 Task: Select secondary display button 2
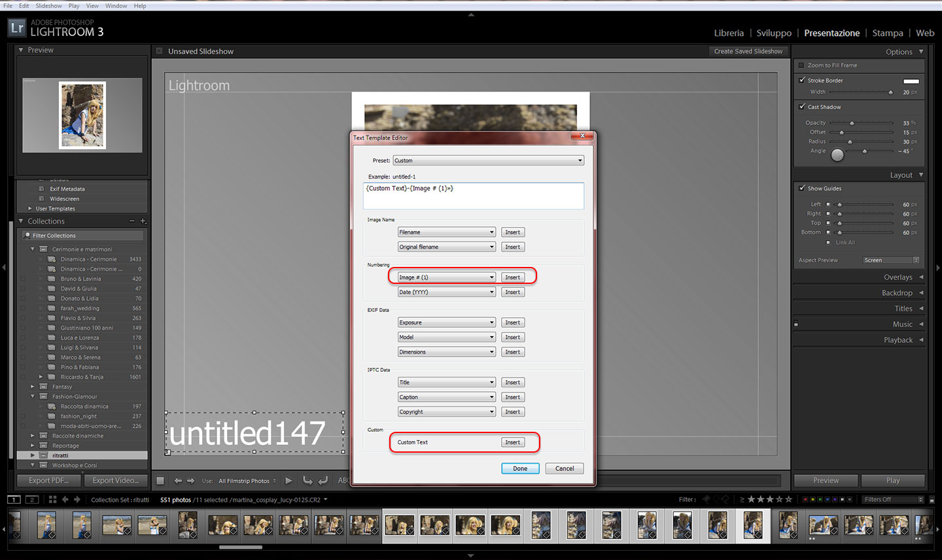coord(31,500)
